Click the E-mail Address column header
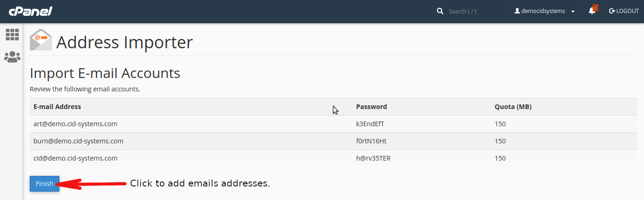Screen dimensions: 644x200 click(58, 107)
